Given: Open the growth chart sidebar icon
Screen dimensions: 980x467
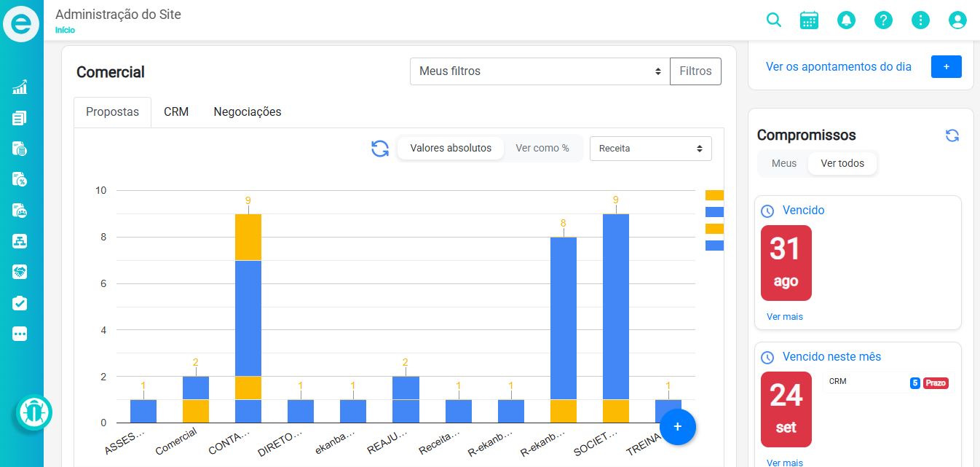Looking at the screenshot, I should point(20,87).
